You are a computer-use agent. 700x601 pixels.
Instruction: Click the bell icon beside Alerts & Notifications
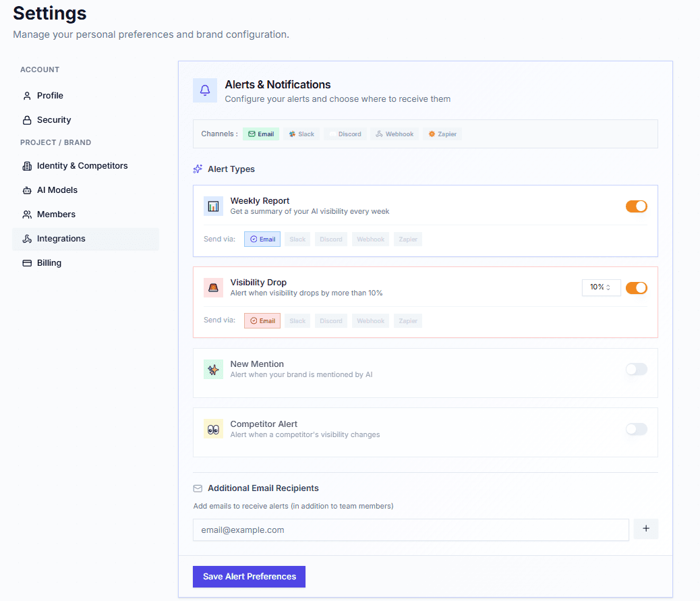pyautogui.click(x=205, y=90)
